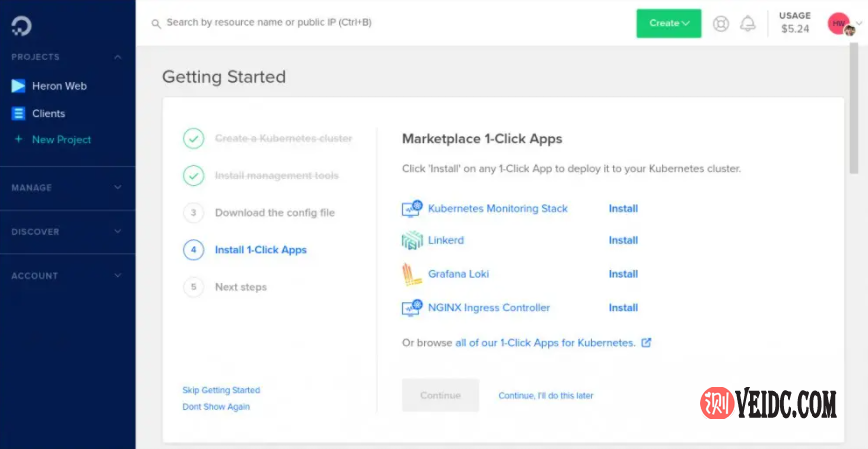Expand the Account section

point(118,276)
